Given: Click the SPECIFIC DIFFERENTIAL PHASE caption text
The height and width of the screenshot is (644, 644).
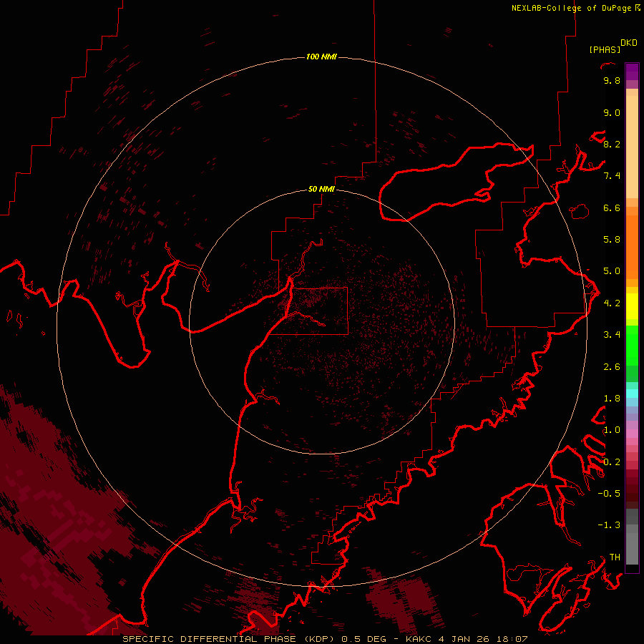Looking at the screenshot, I should [209, 639].
